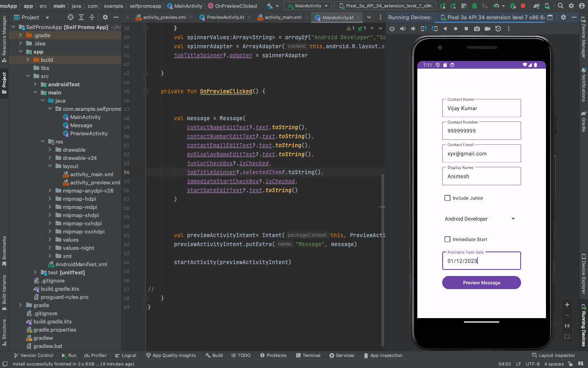Click the hammer Build project icon
Viewport: 588px width, 368px height.
coord(270,6)
